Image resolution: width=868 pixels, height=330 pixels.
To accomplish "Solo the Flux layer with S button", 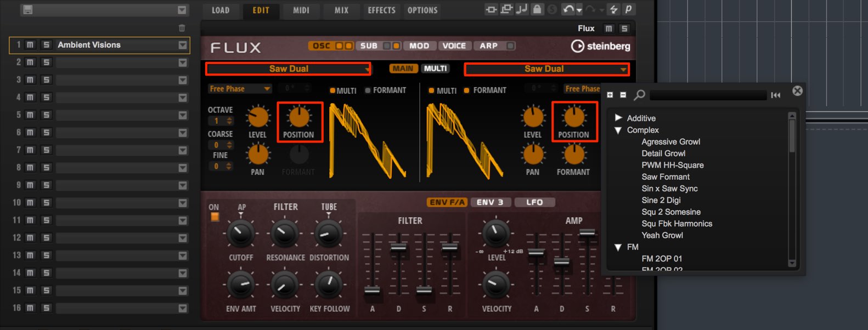I will [624, 29].
